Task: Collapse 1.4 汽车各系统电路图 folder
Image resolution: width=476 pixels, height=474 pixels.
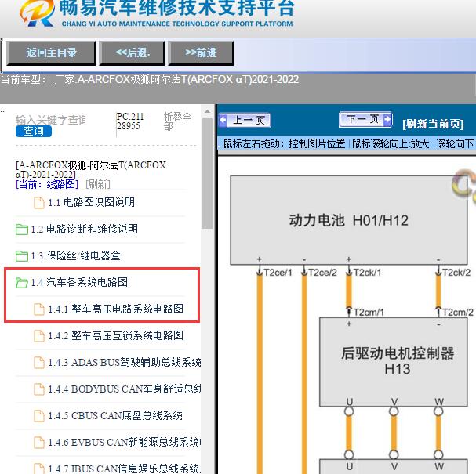Action: (79, 282)
